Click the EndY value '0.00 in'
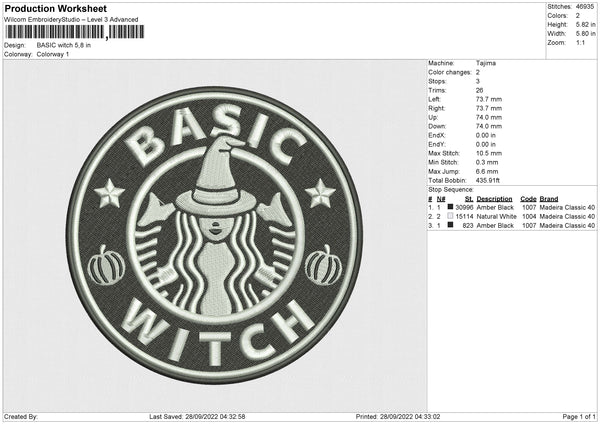Screen dimensions: 600x424 click(486, 145)
